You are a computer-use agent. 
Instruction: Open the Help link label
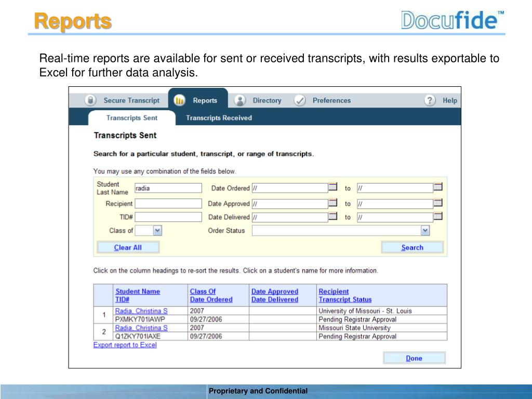click(450, 100)
